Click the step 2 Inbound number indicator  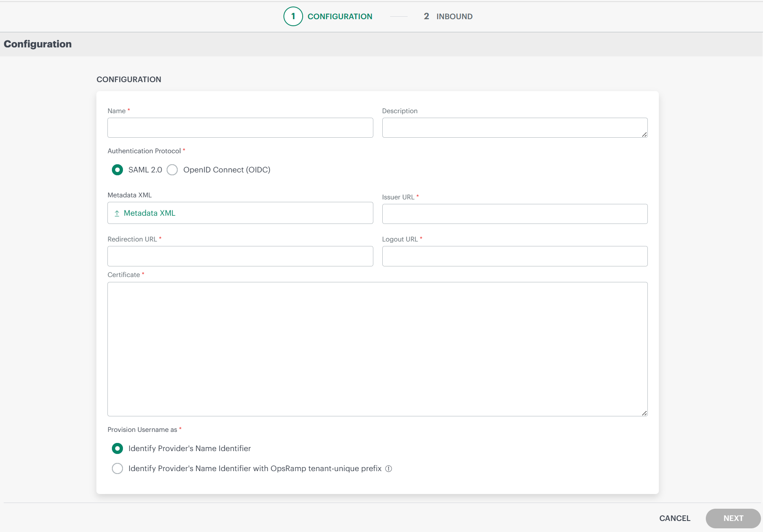426,16
